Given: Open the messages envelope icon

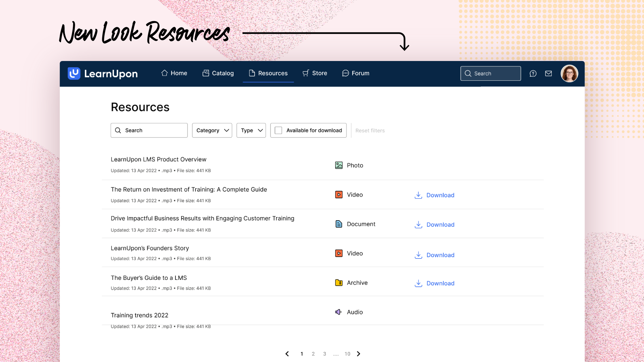Looking at the screenshot, I should tap(549, 73).
